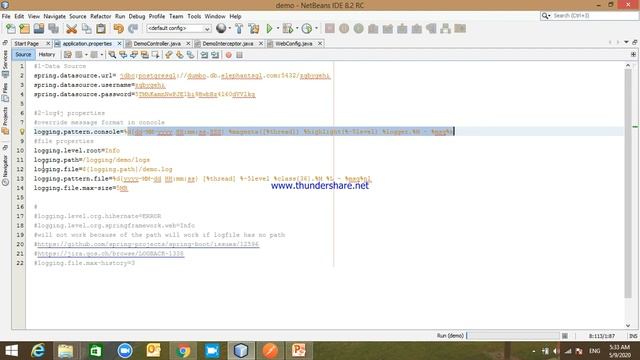
Task: Click the Last Edit editor-toolbar icon
Action: pyautogui.click(x=68, y=55)
